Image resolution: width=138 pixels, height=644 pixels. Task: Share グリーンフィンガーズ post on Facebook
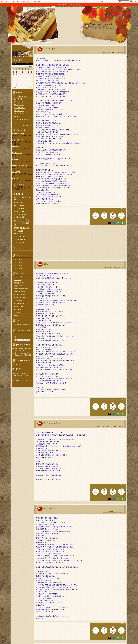(x=114, y=499)
